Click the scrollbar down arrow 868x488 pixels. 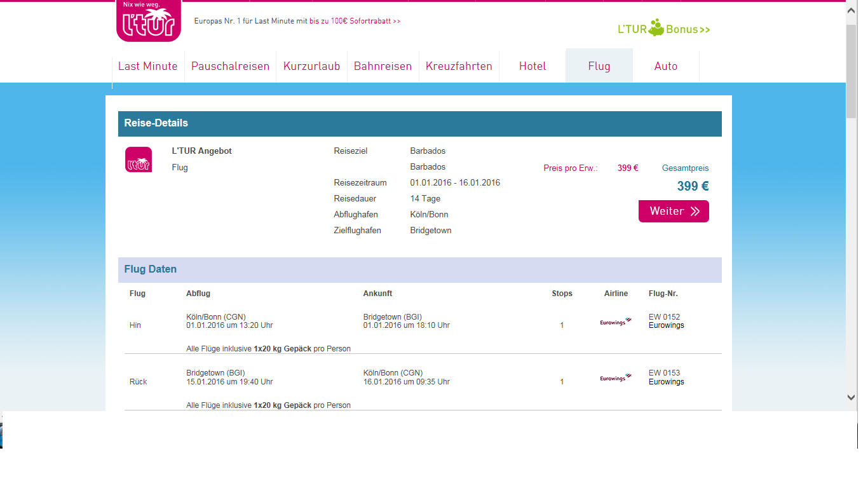(851, 397)
